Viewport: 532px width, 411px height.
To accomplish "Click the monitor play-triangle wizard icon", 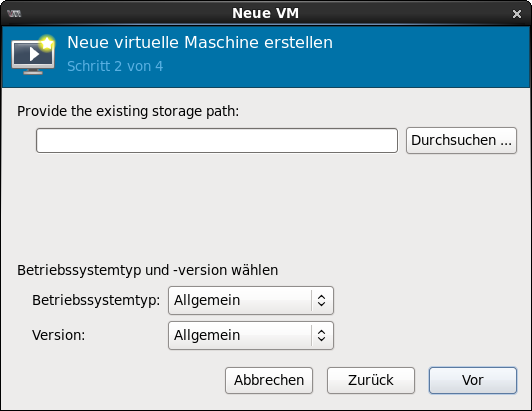I will pyautogui.click(x=33, y=55).
